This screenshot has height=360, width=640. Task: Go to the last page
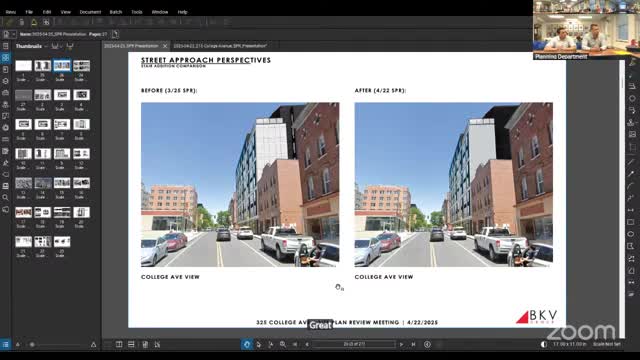tap(413, 344)
